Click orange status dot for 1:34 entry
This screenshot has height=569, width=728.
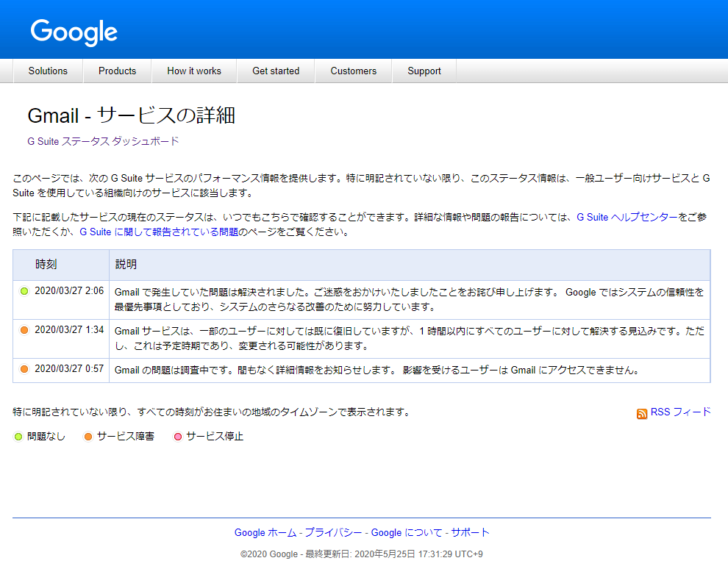tap(24, 330)
